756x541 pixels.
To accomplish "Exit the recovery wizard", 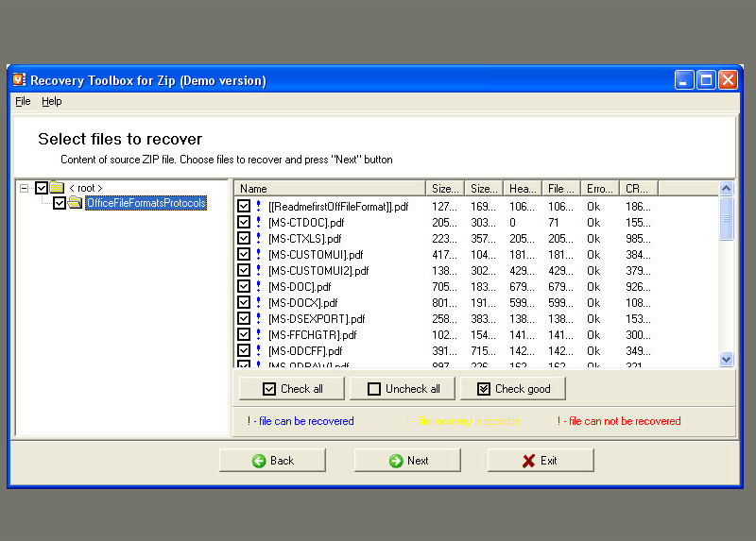I will coord(541,461).
